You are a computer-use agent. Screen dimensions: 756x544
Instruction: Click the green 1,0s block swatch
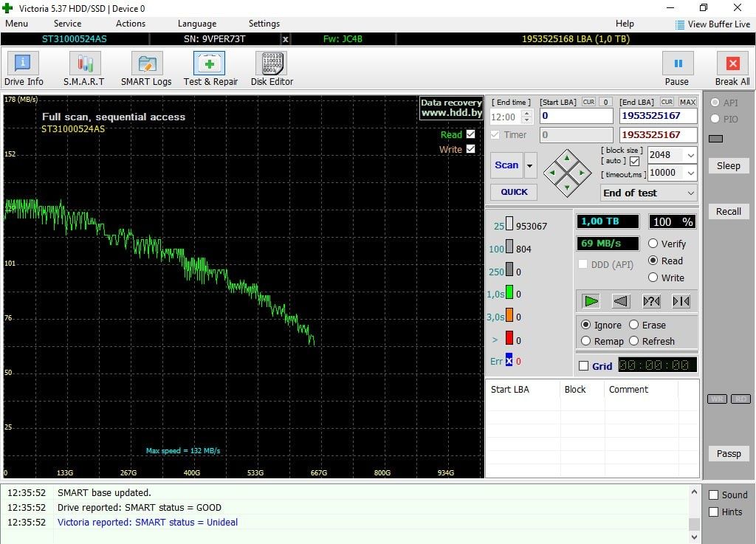point(509,292)
